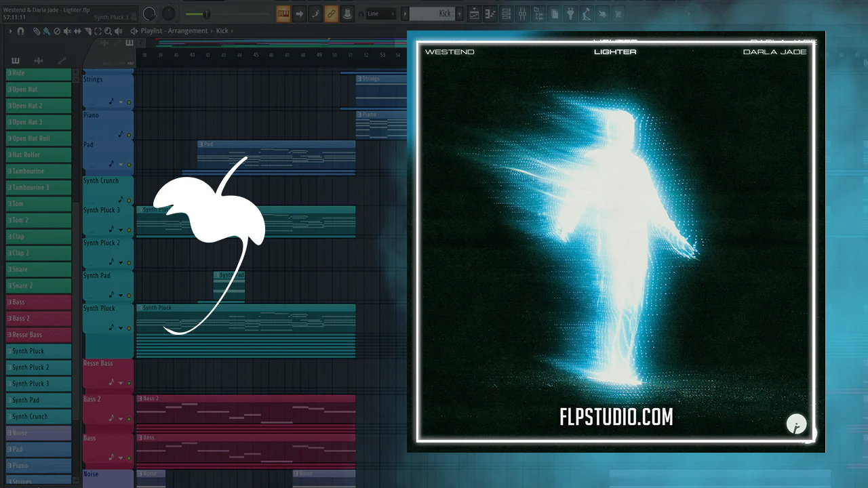Show automation clips in the picker panel
Viewport: 868px width, 488px height.
click(62, 60)
